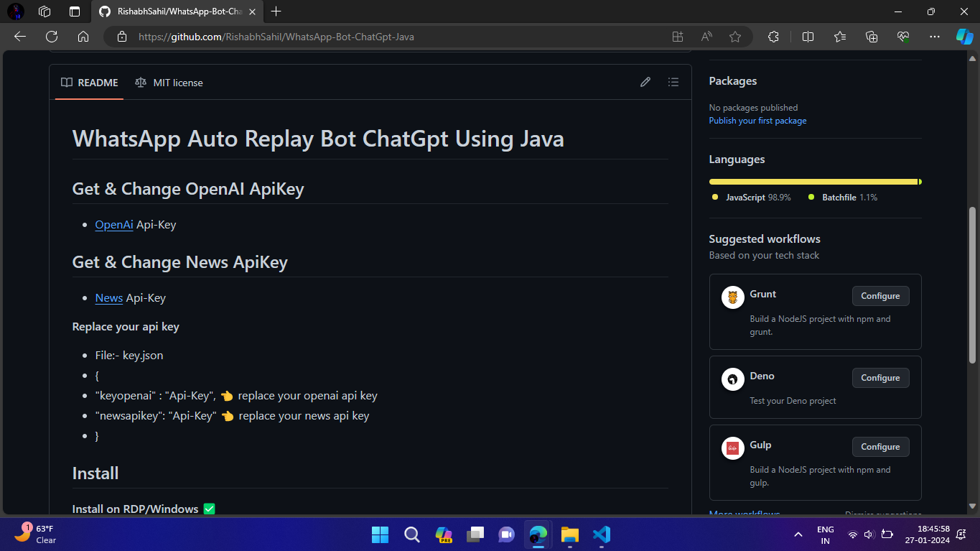Screen dimensions: 980x551
Task: Go to browser home page icon
Action: pyautogui.click(x=83, y=37)
